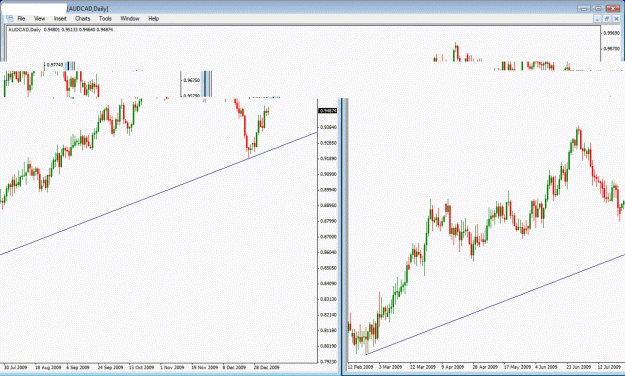Restore the inner AUDCAD chart window
The height and width of the screenshot is (376, 625).
coord(607,19)
